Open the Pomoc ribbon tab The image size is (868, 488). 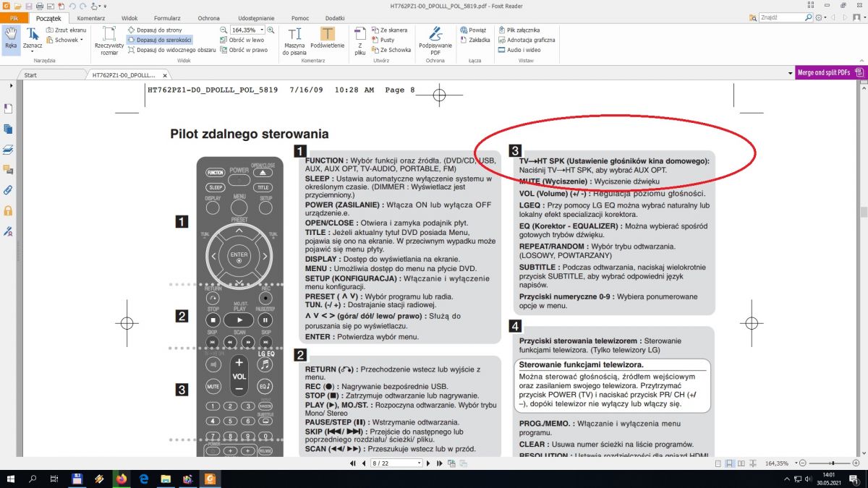[x=300, y=17]
